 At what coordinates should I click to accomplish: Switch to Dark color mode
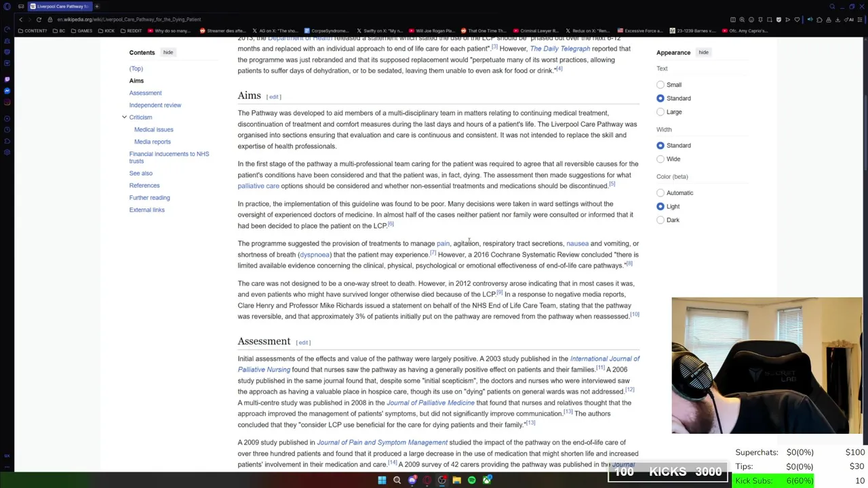[660, 220]
